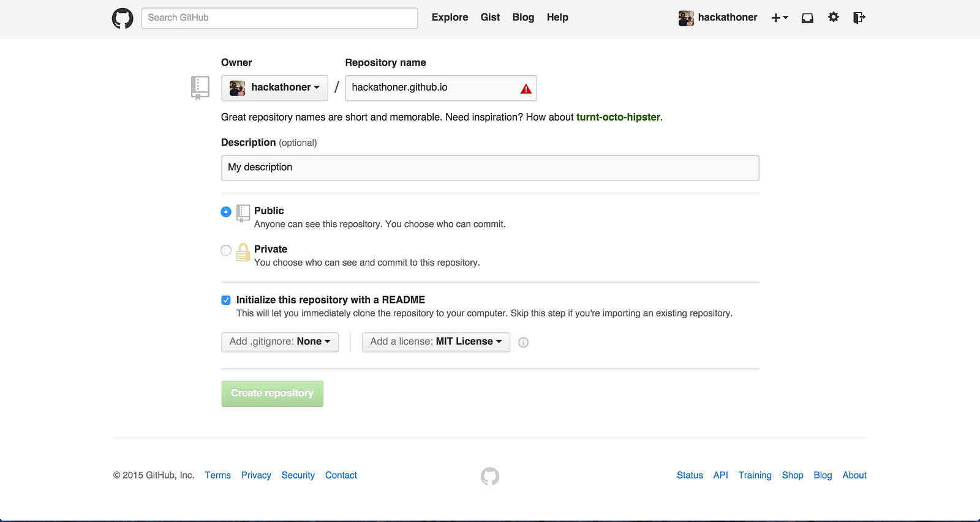
Task: Focus the Description text field
Action: [x=490, y=168]
